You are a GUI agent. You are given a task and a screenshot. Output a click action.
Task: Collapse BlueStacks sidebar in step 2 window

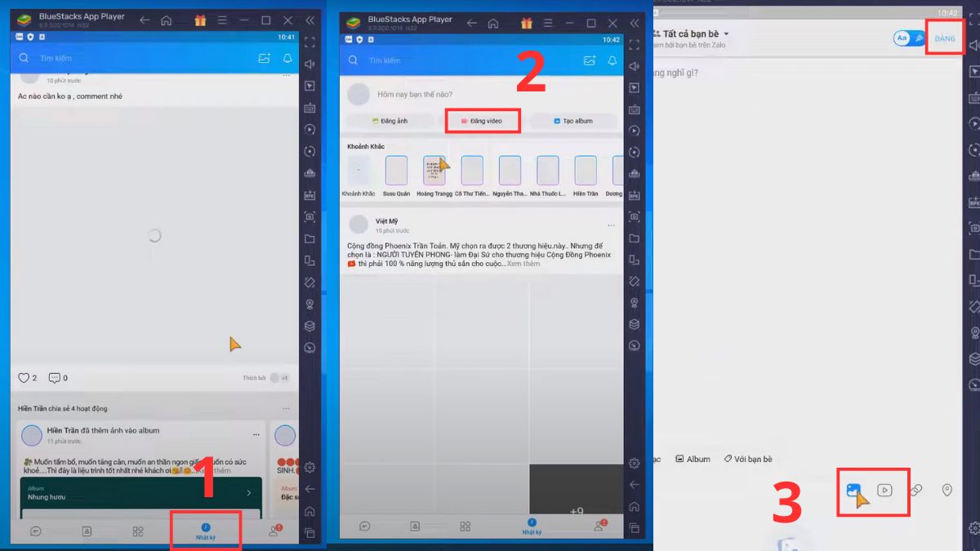pos(635,23)
